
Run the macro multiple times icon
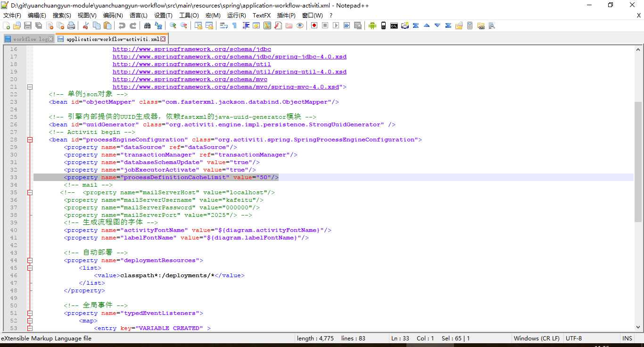click(x=347, y=25)
